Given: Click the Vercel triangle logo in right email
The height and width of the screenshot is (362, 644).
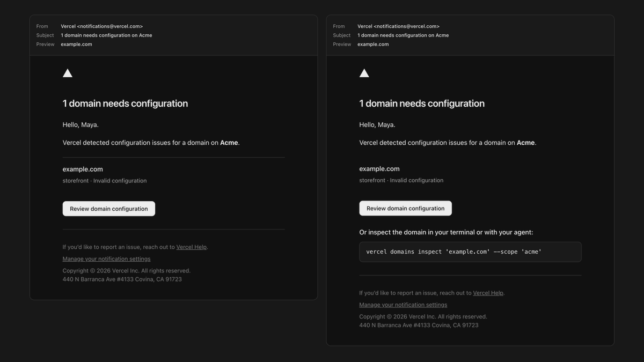Looking at the screenshot, I should (x=364, y=73).
